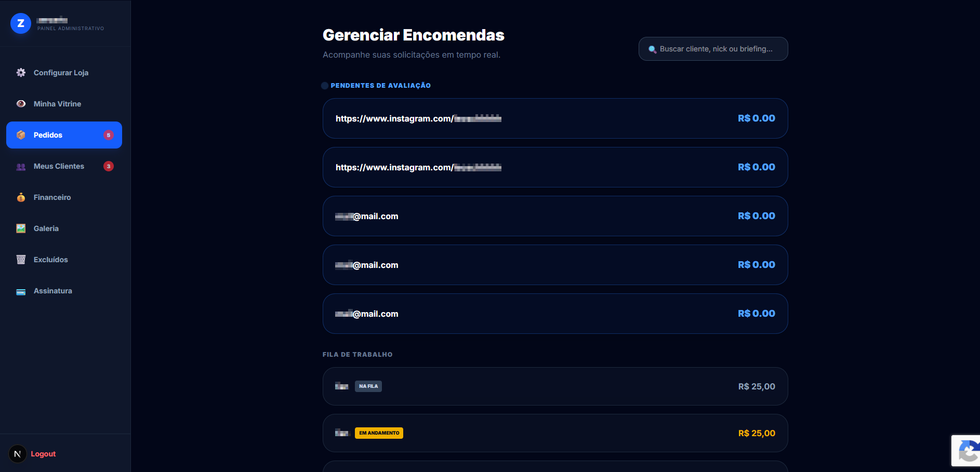
Task: Click the round N icon near Logout
Action: tap(18, 454)
